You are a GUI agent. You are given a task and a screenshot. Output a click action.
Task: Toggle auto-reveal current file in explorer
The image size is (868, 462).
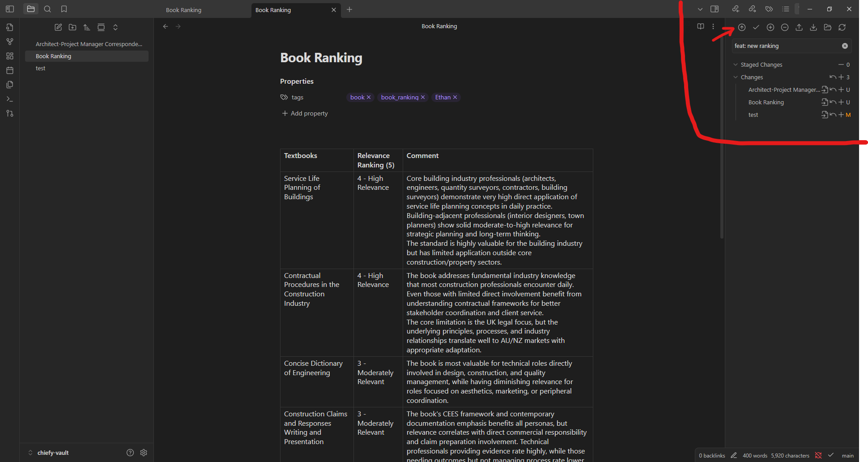tap(101, 27)
